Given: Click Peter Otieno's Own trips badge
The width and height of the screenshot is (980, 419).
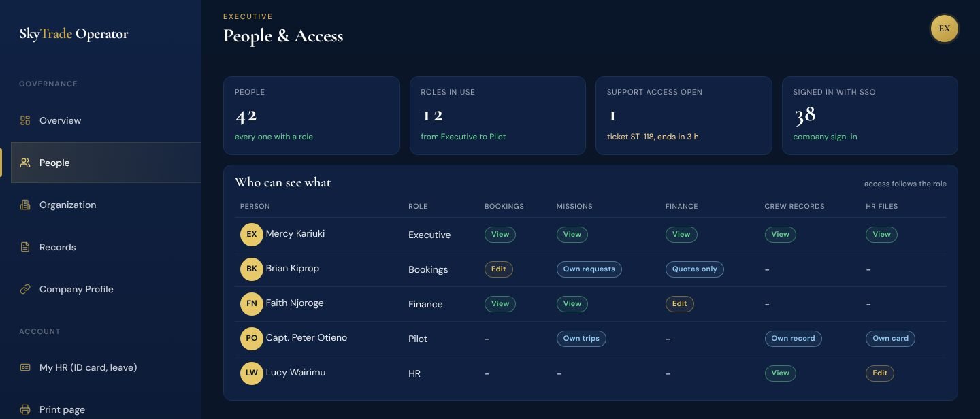Looking at the screenshot, I should pos(581,338).
